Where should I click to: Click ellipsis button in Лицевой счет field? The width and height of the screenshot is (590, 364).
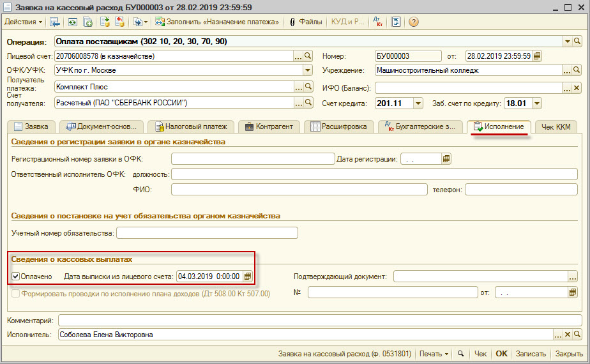coord(298,56)
